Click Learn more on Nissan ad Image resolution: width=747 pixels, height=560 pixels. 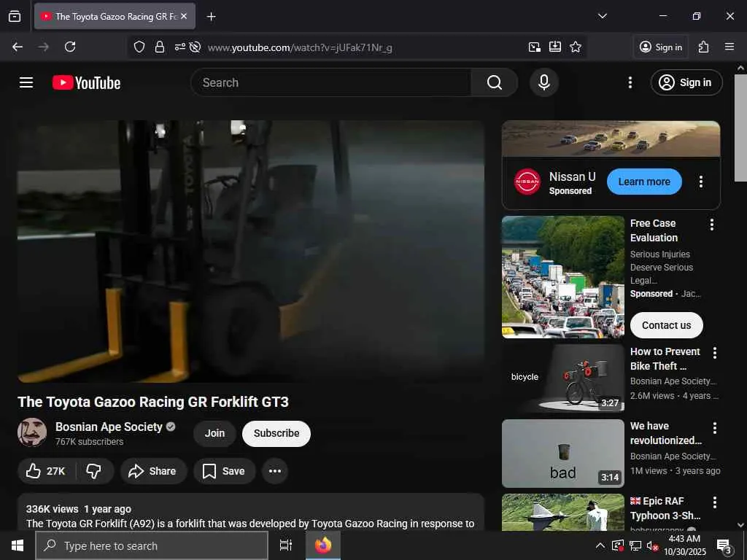[644, 182]
